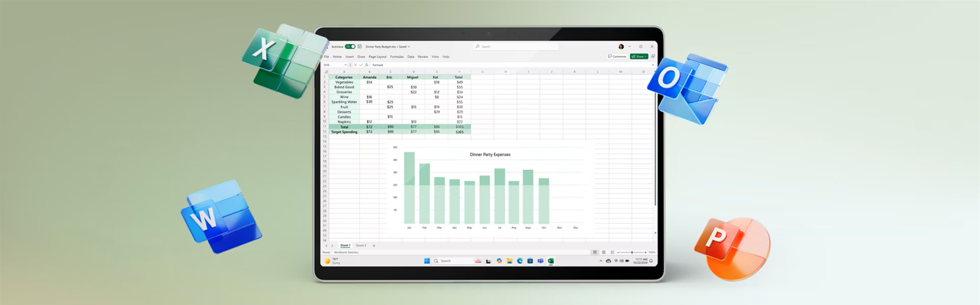Switch to the Sheet 2 tab
Image resolution: width=980 pixels, height=305 pixels.
(361, 245)
